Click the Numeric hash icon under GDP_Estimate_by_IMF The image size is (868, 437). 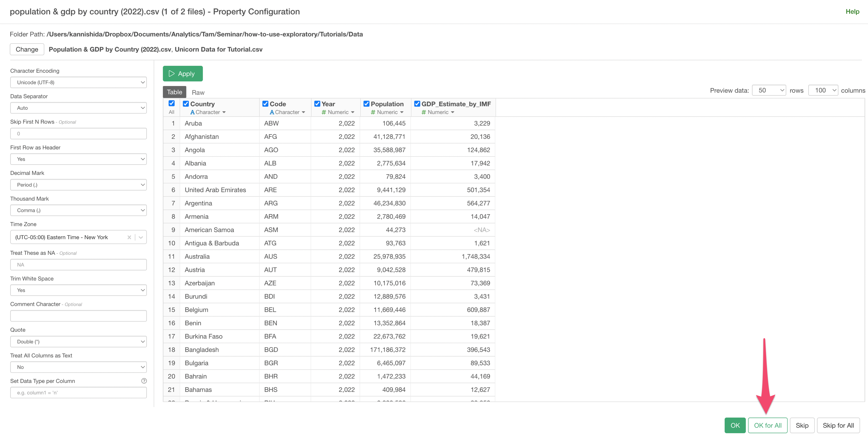click(x=424, y=113)
